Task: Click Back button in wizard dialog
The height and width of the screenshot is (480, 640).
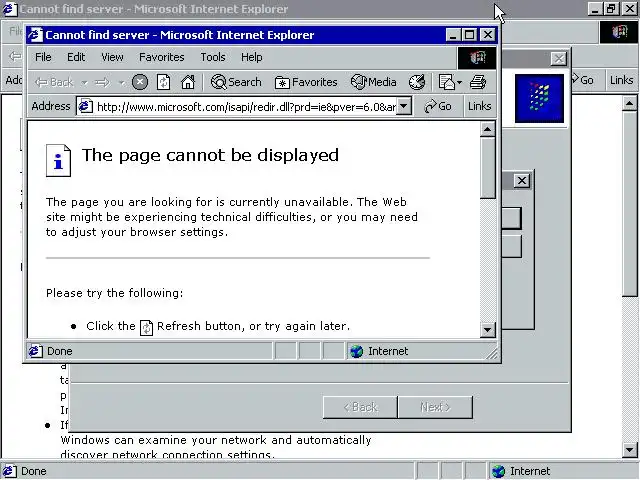Action: 360,407
